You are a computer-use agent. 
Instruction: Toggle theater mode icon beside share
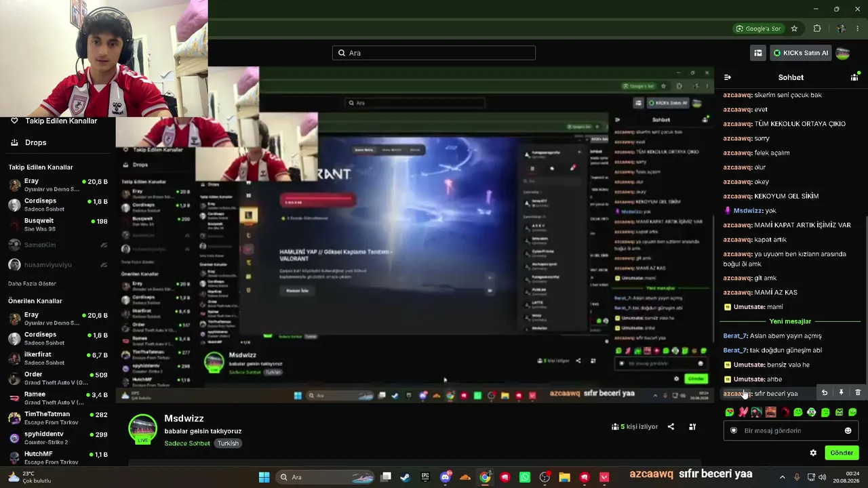tap(692, 426)
